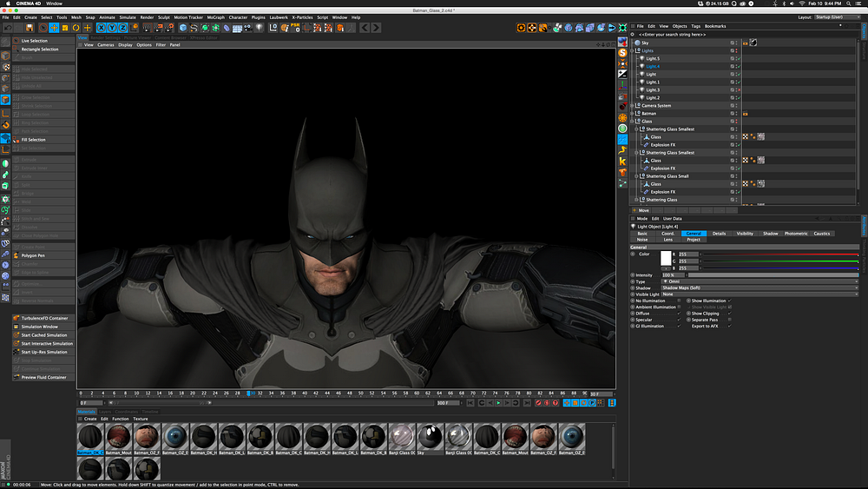868x489 pixels.
Task: Toggle the Y axis lock
Action: point(112,28)
